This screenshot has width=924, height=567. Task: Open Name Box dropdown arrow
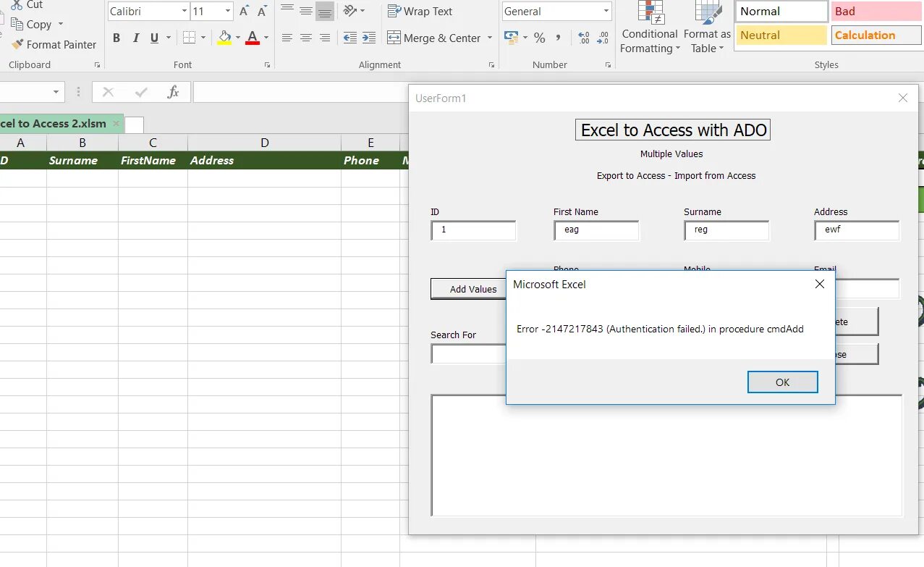(x=56, y=92)
